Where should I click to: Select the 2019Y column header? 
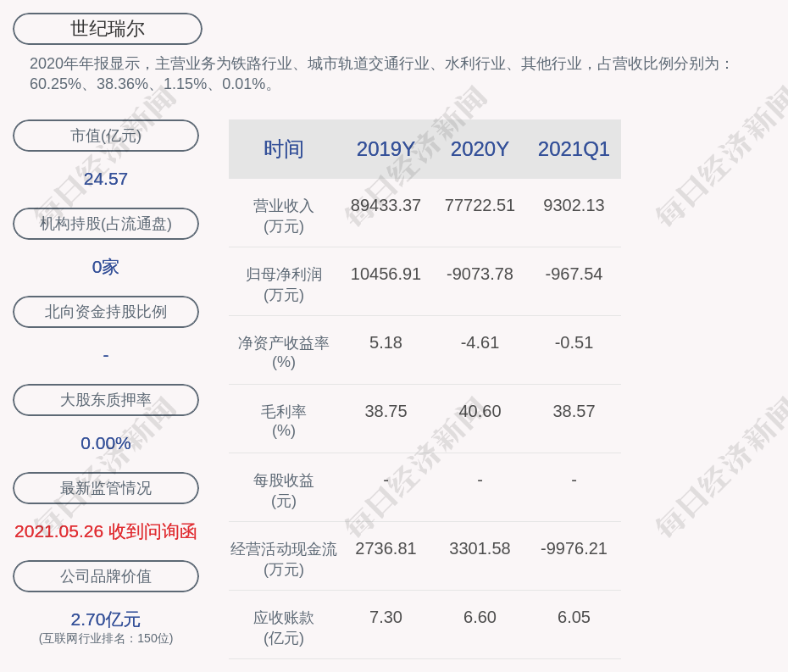[386, 149]
